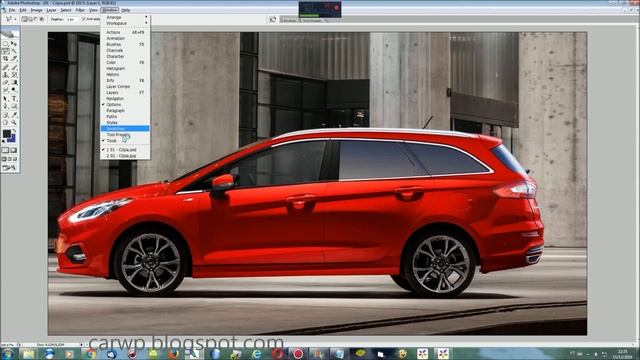Select the Brush tool
Viewport: 640px width, 360px height.
(x=14, y=67)
